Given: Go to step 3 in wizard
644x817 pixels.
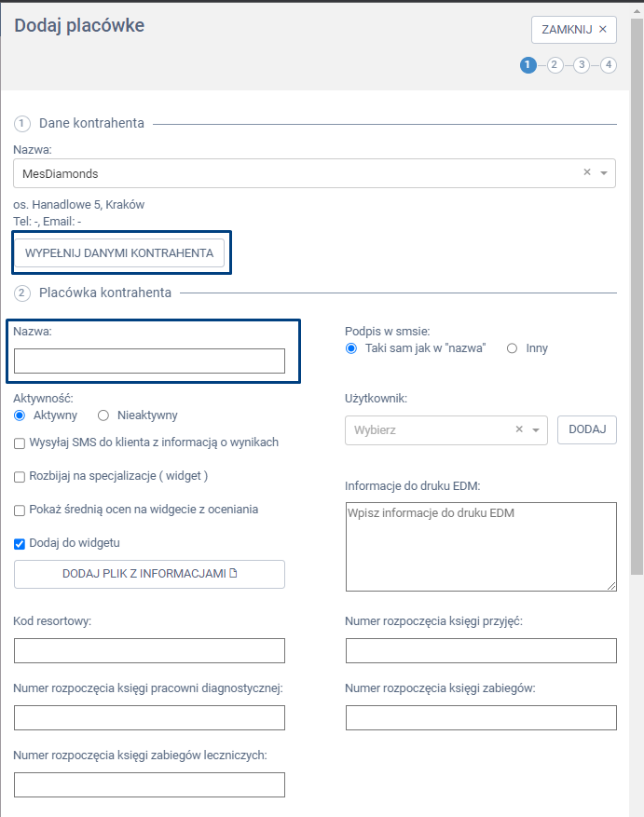Looking at the screenshot, I should tap(582, 65).
